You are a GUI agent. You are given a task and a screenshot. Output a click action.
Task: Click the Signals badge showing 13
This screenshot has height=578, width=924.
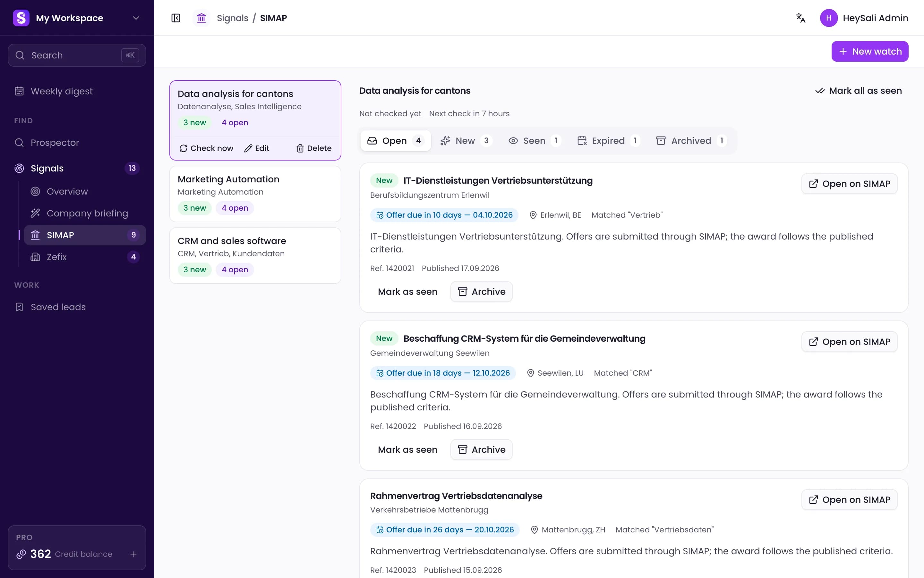[132, 168]
